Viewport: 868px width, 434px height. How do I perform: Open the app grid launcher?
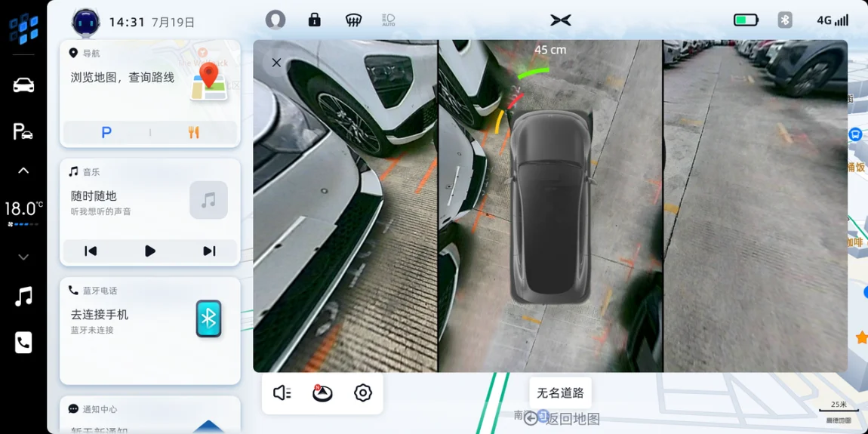pos(23,29)
